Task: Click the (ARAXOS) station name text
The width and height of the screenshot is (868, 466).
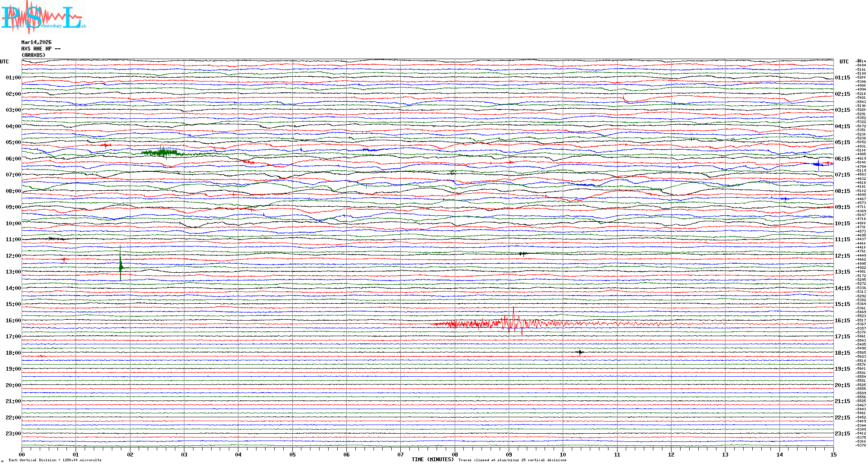Action: [34, 55]
